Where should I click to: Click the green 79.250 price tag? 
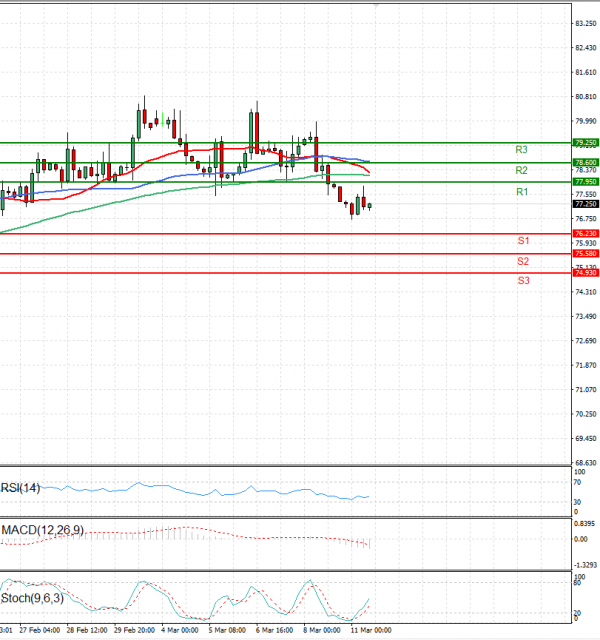pos(585,143)
